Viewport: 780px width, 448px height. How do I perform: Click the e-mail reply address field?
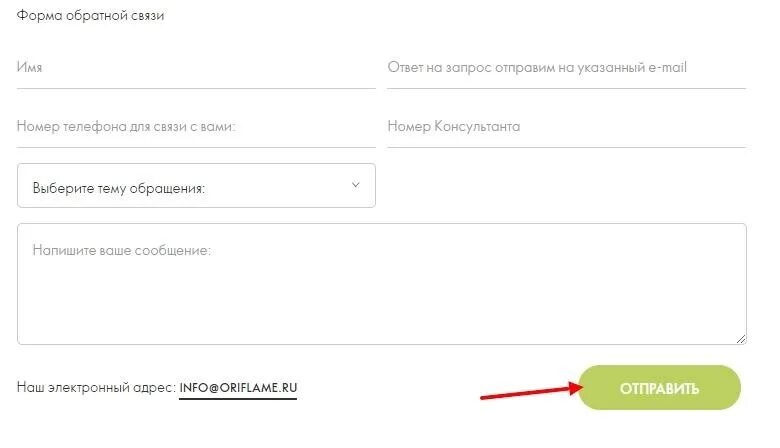[567, 68]
